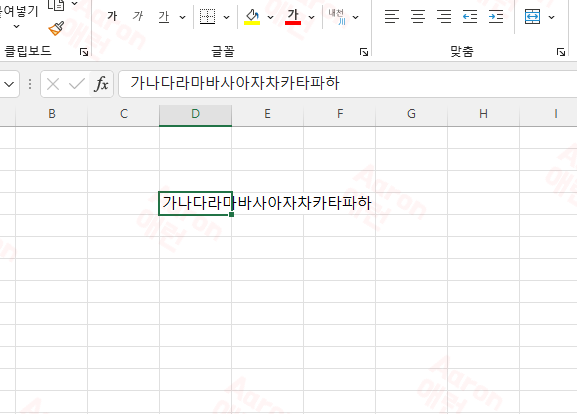Select cell containing 가나다라마바사아자차카타파하
The height and width of the screenshot is (414, 577).
pos(195,203)
